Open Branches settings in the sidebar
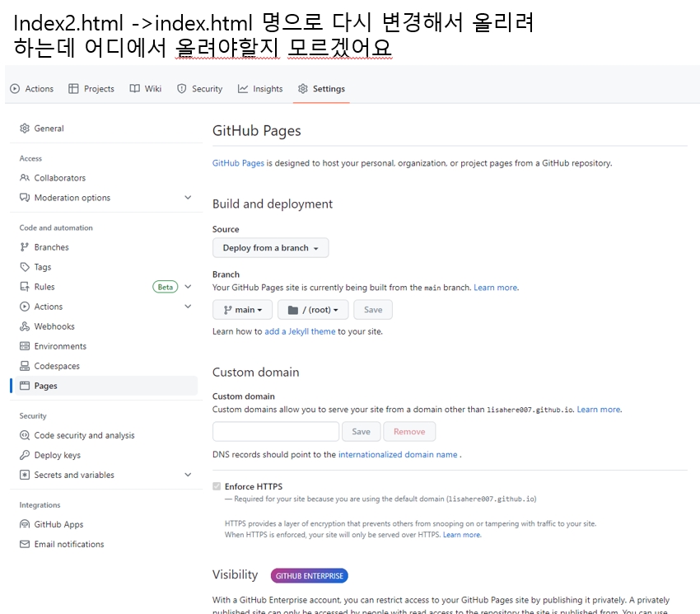The height and width of the screenshot is (614, 700). click(x=105, y=247)
